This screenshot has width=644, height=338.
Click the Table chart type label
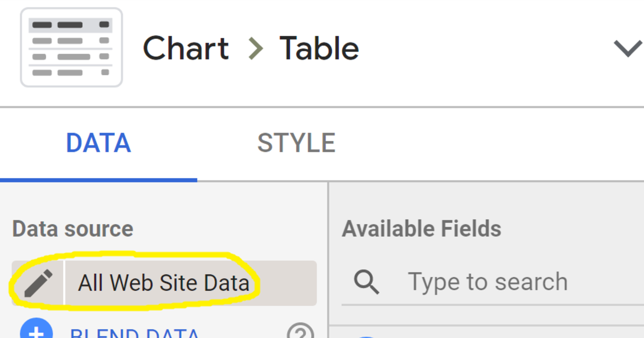click(x=319, y=49)
